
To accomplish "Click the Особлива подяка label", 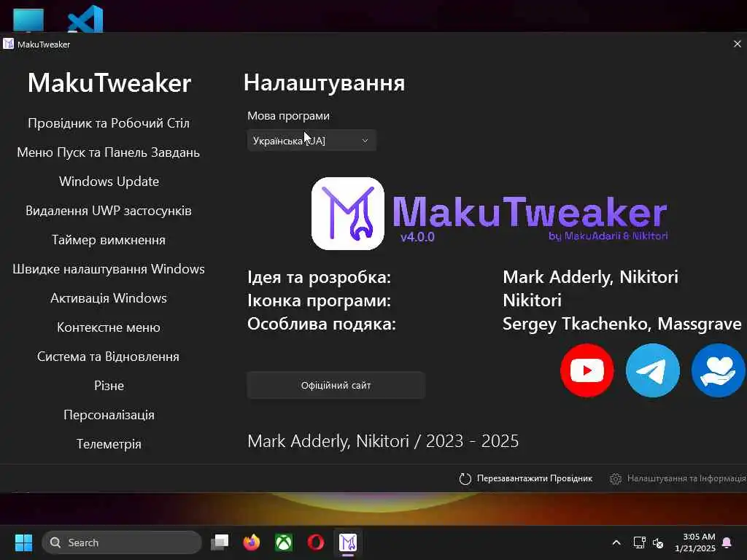I will [x=322, y=324].
